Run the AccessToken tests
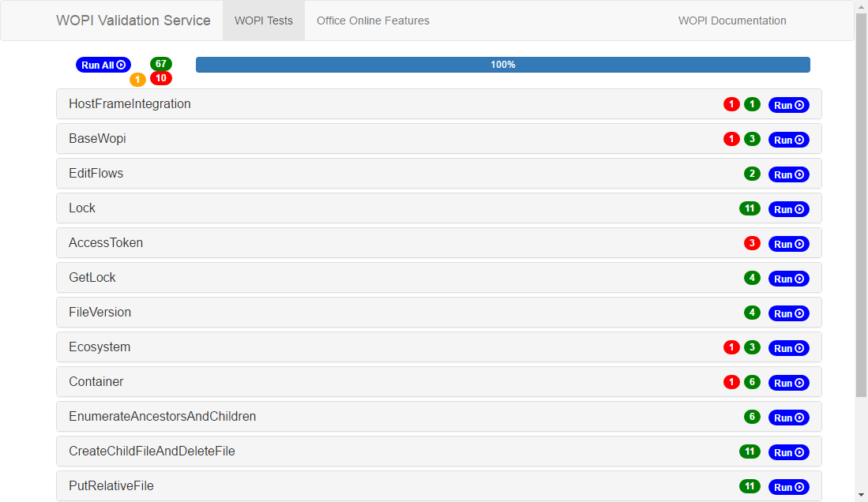Viewport: 868px width, 502px height. (x=789, y=244)
